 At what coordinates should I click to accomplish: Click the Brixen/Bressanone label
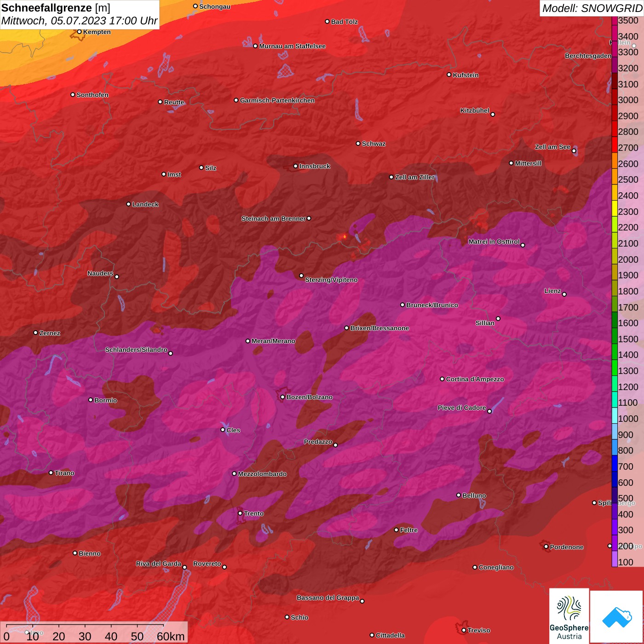(x=379, y=328)
